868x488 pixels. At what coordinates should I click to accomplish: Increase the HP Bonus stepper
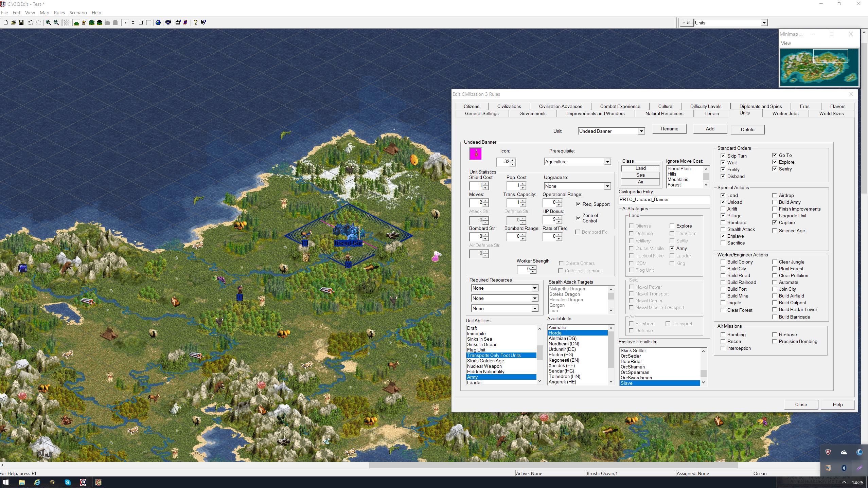click(559, 218)
